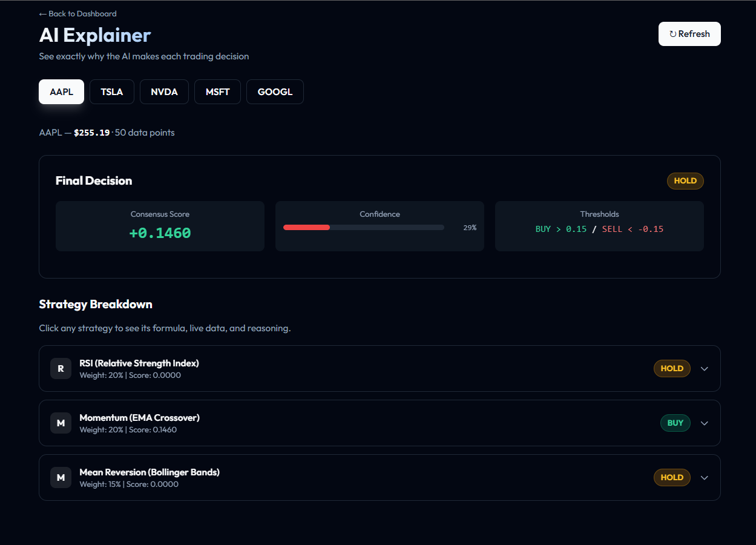Switch to the TSLA ticker tab
756x545 pixels.
[111, 91]
